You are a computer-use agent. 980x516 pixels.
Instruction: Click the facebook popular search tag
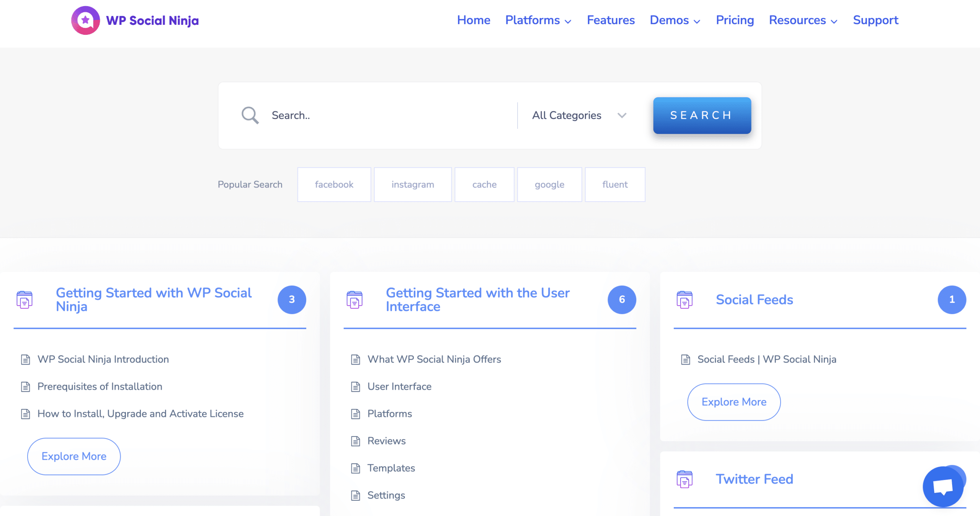(334, 184)
